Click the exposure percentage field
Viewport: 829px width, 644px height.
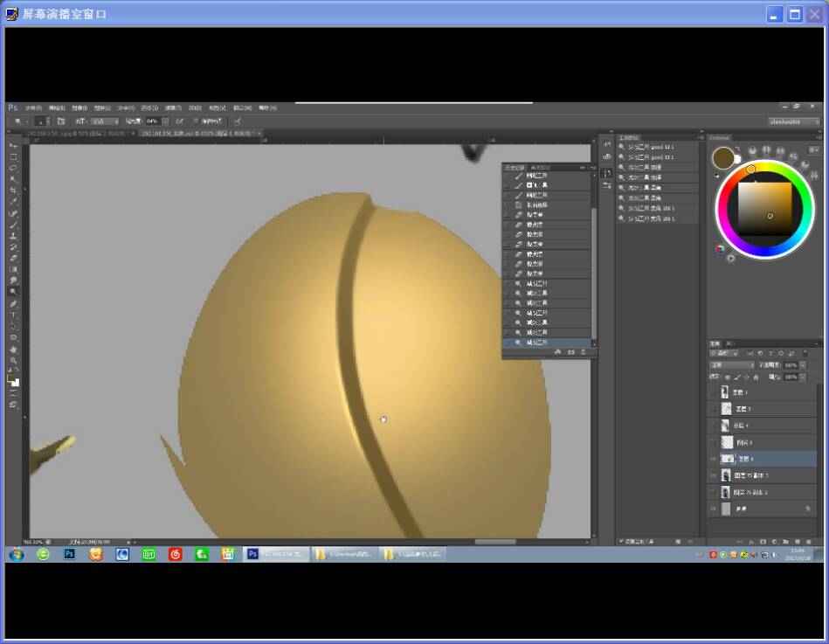point(154,121)
